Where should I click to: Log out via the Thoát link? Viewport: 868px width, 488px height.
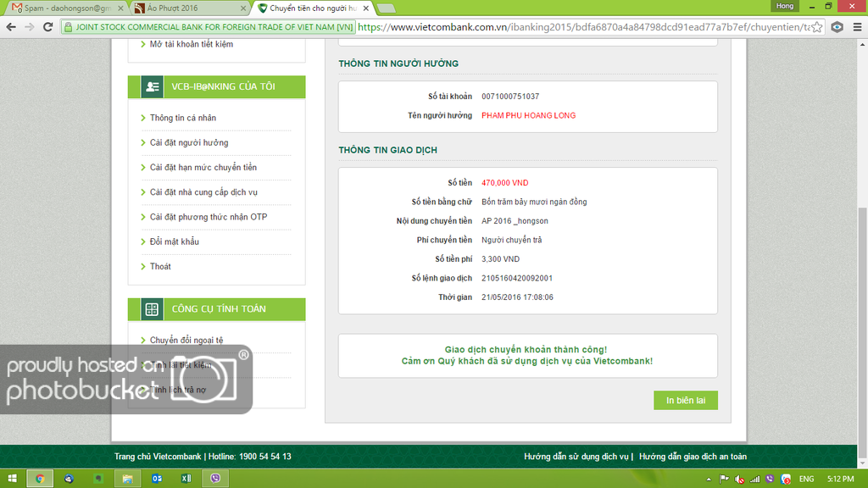point(160,267)
